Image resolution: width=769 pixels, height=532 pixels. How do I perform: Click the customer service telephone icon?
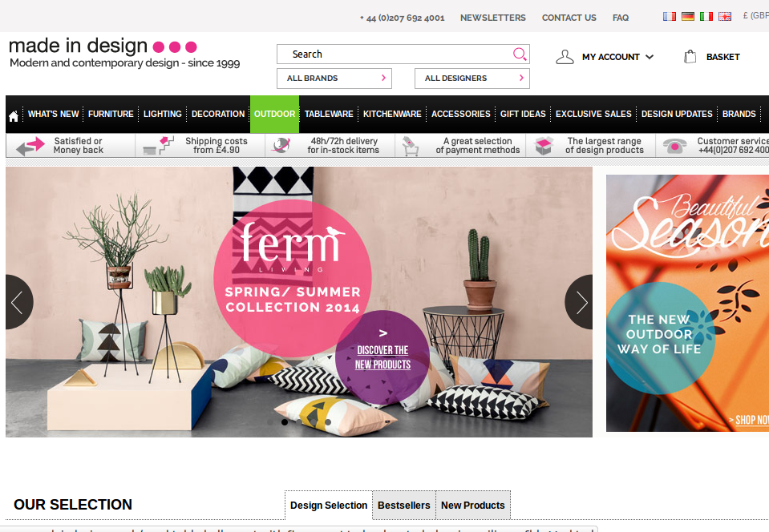(x=675, y=146)
